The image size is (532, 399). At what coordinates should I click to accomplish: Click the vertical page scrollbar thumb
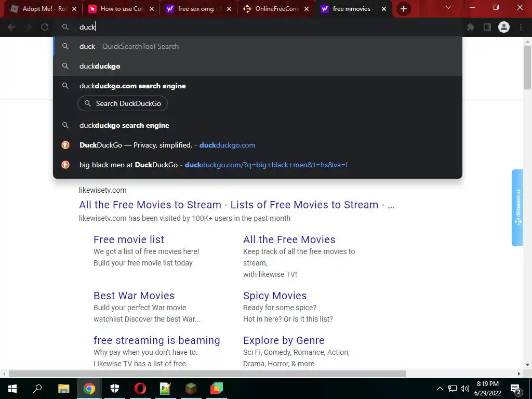click(x=527, y=67)
